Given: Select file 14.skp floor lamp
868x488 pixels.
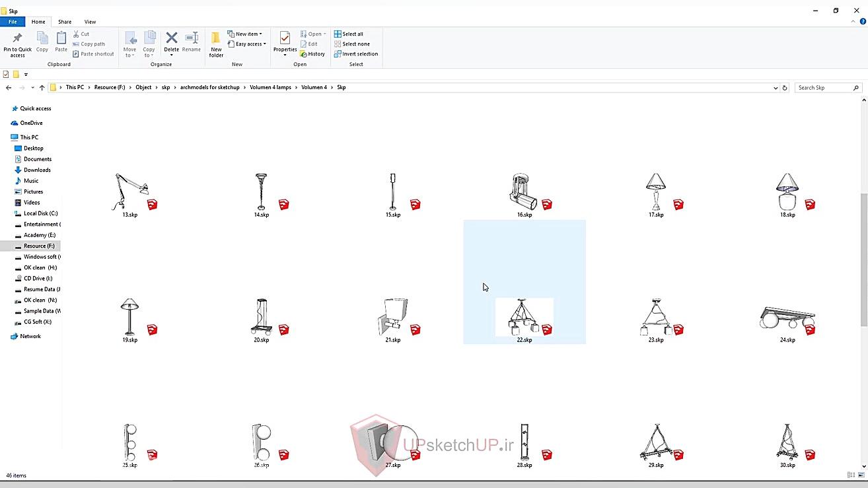Looking at the screenshot, I should 262,192.
